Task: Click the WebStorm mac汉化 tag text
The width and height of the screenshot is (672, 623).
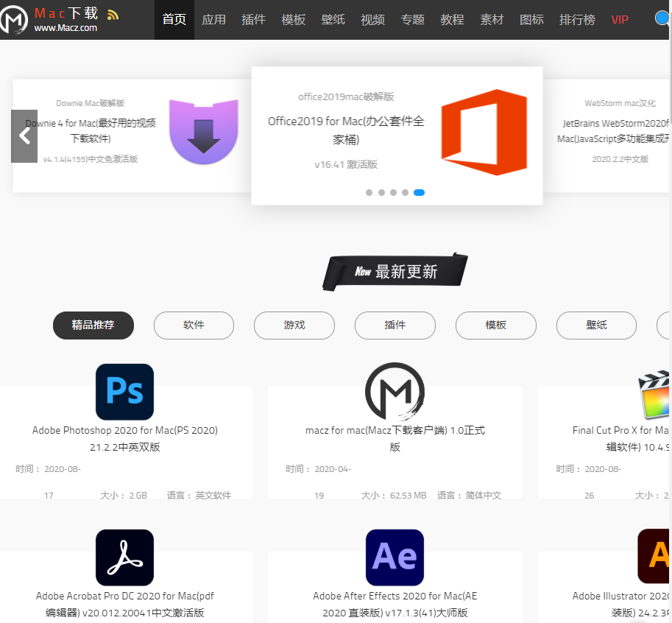Action: click(x=620, y=103)
